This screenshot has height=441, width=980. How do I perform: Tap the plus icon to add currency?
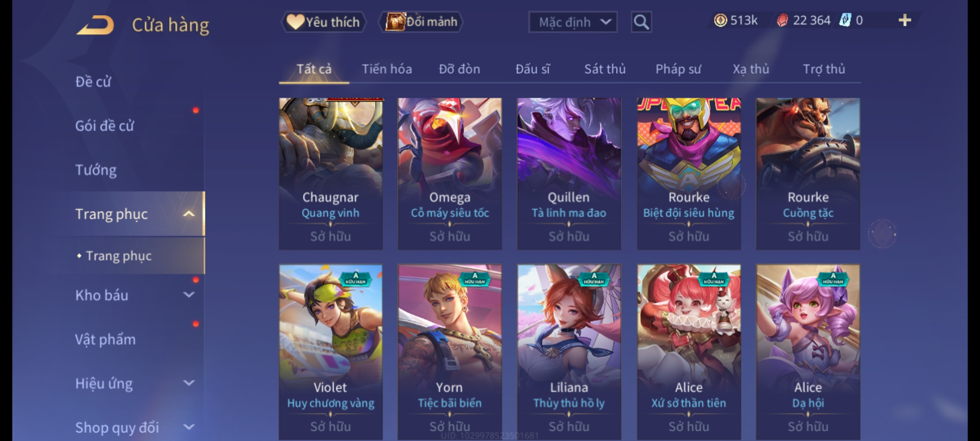pos(905,20)
